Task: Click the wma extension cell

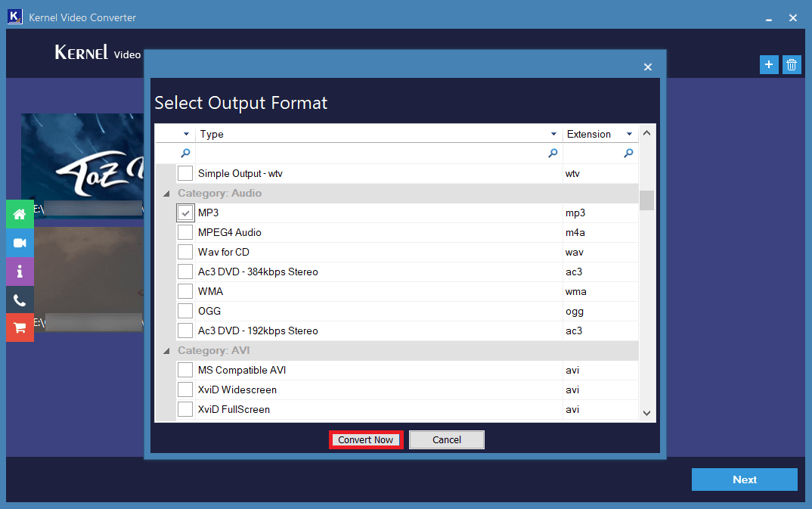Action: (601, 291)
